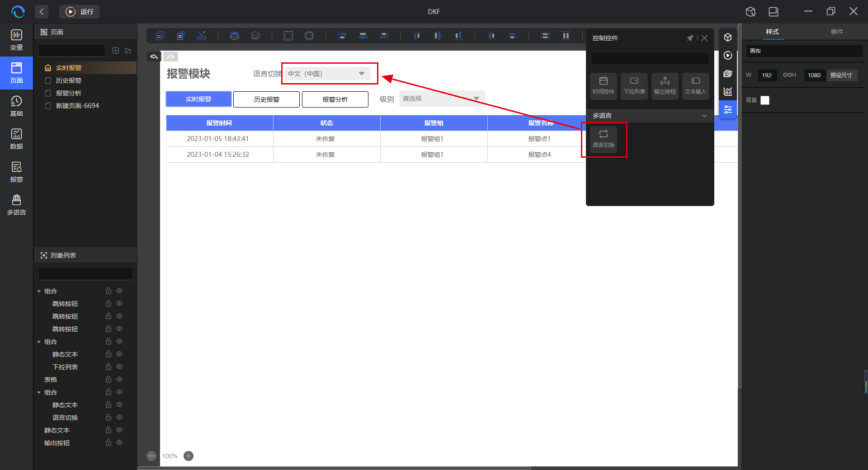Image resolution: width=868 pixels, height=470 pixels.
Task: Switch to the 事件 tab
Action: pyautogui.click(x=837, y=32)
